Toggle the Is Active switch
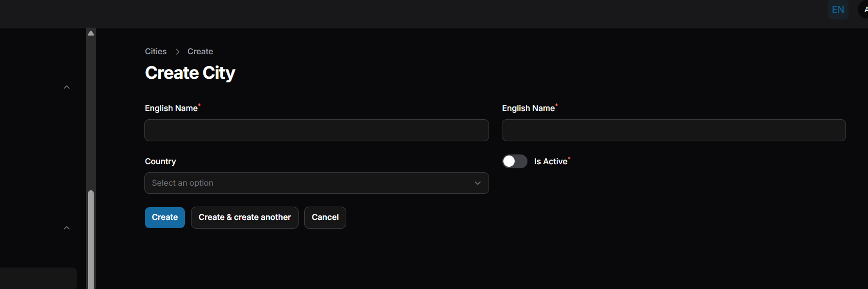Screen dimensions: 868x289 (x=515, y=162)
